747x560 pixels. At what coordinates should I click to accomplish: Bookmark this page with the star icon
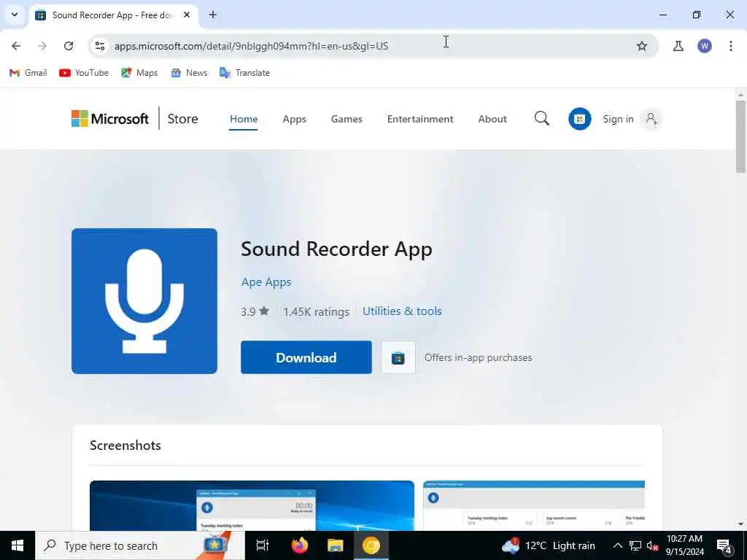[642, 46]
